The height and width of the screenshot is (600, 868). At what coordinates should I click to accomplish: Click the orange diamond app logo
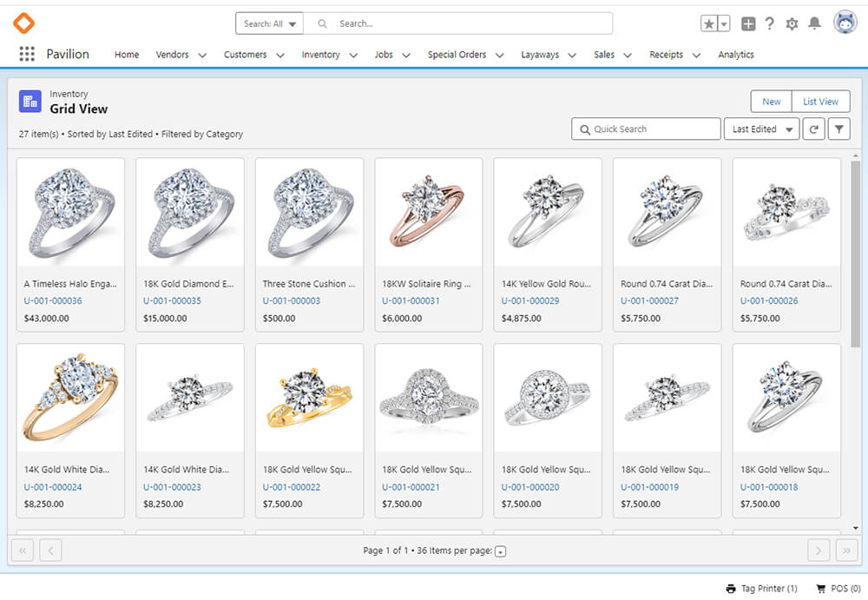pos(23,23)
